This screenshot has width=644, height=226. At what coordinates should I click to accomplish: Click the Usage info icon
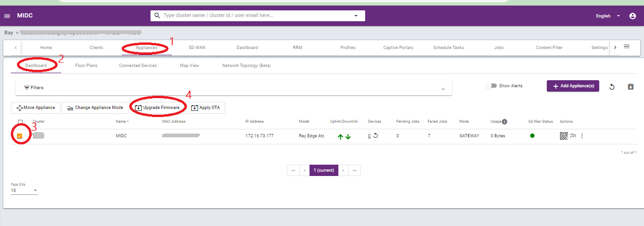tap(504, 122)
